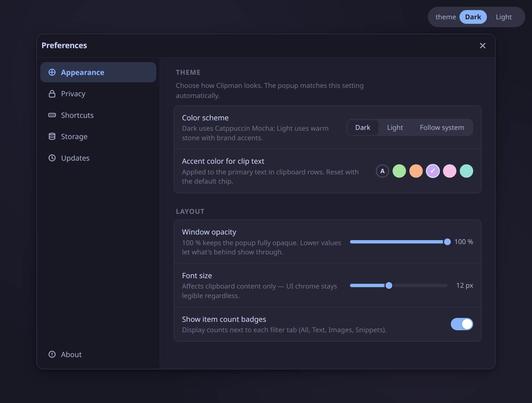Click the 'LAYOUT' section heading
The image size is (532, 403).
(x=190, y=212)
